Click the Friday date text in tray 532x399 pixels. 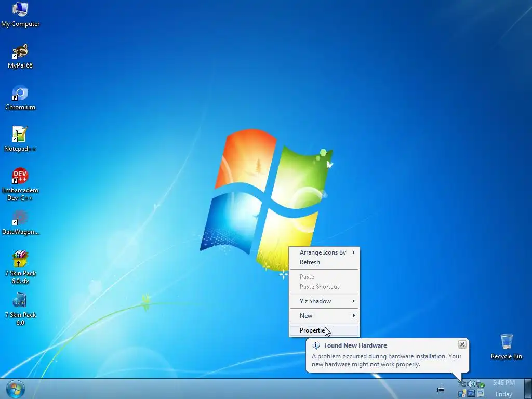504,394
